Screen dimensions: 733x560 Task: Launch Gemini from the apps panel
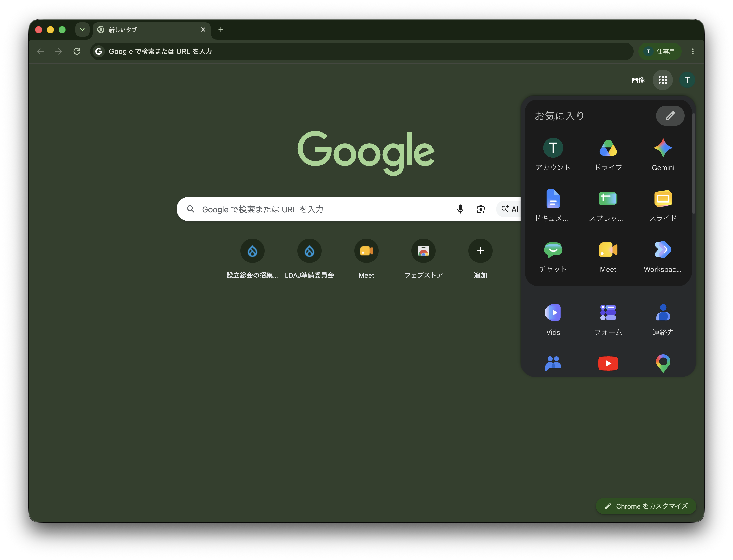[x=663, y=154]
